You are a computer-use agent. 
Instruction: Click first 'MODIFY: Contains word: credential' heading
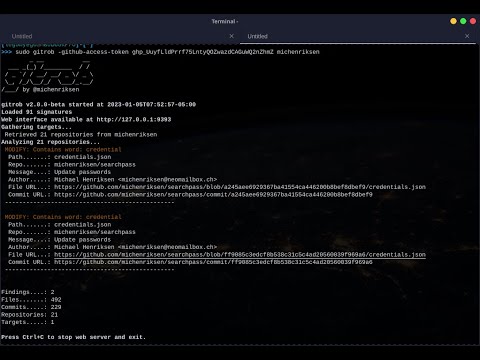(63, 150)
